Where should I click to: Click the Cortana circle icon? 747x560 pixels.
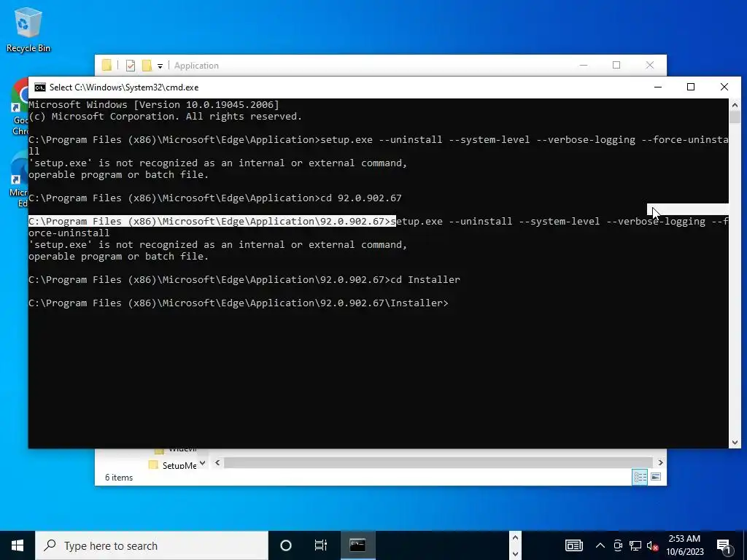pos(286,545)
